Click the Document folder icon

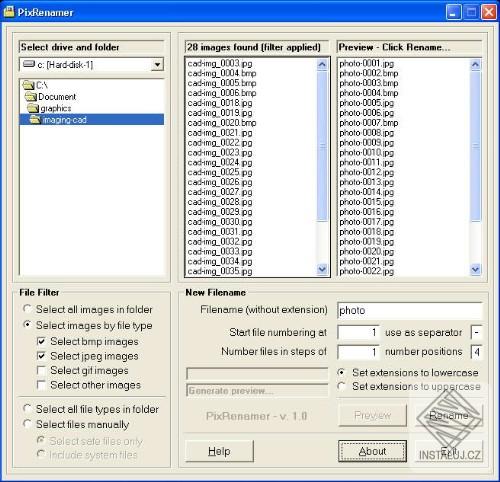tap(31, 97)
